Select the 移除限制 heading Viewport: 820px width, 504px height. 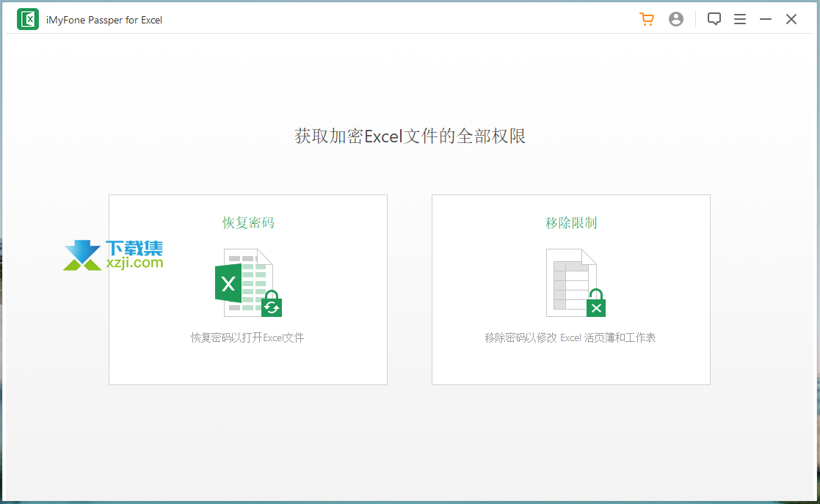point(571,223)
